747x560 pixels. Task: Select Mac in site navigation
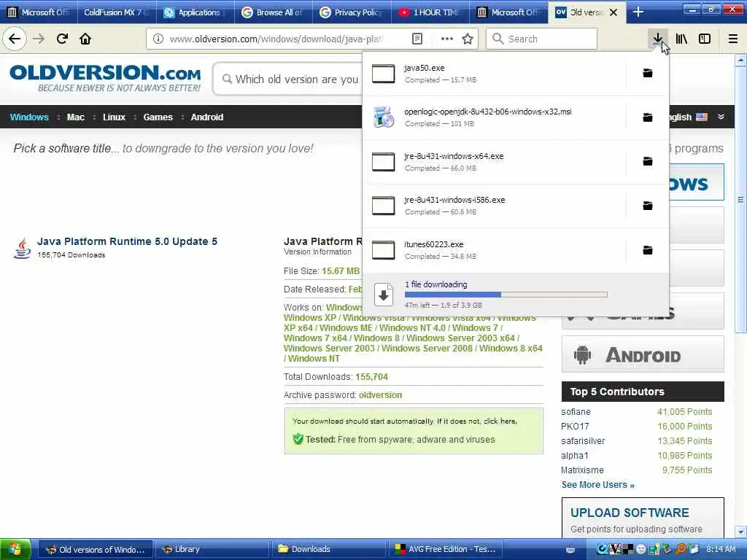(x=75, y=117)
